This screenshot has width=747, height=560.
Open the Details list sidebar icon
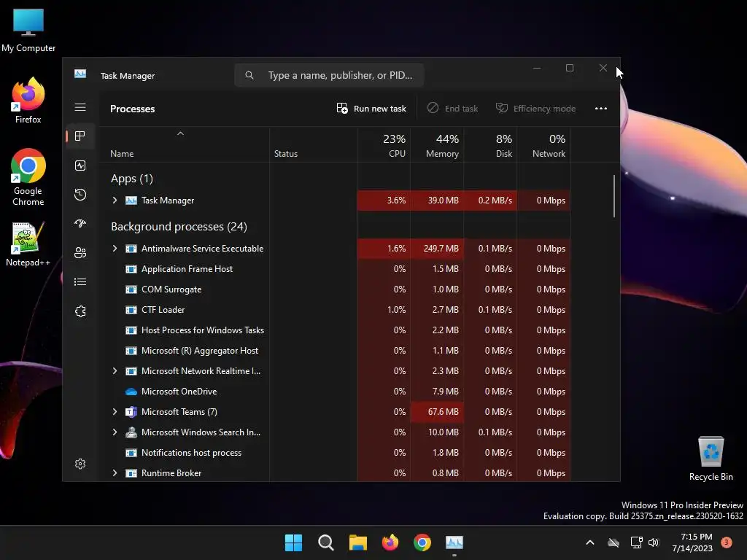(80, 282)
